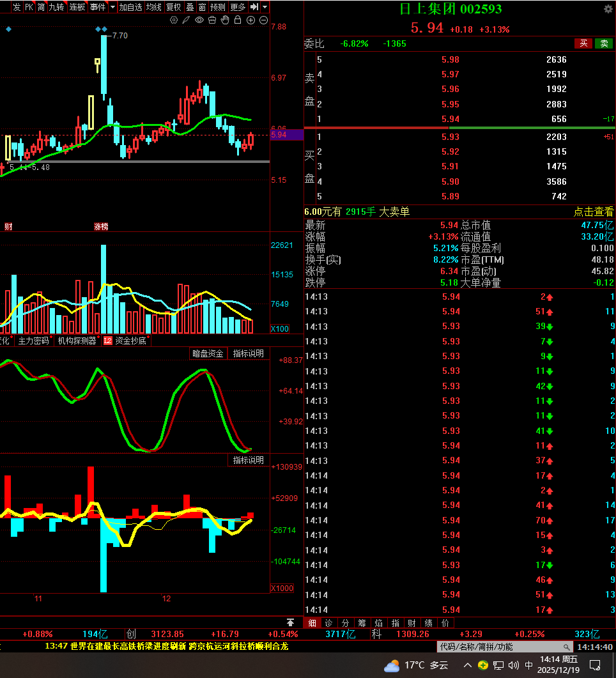Viewport: 616px width, 678px height.
Task: Open the weather widget in taskbar
Action: click(416, 665)
